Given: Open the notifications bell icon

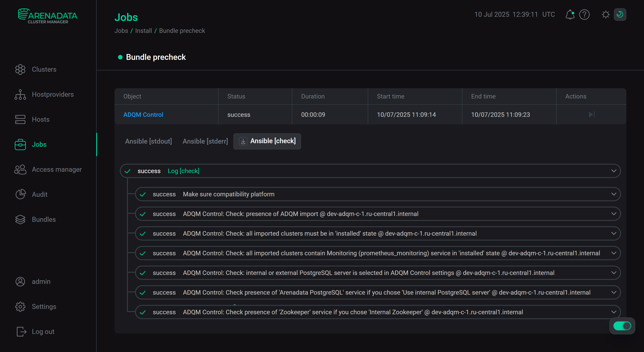Looking at the screenshot, I should [569, 15].
